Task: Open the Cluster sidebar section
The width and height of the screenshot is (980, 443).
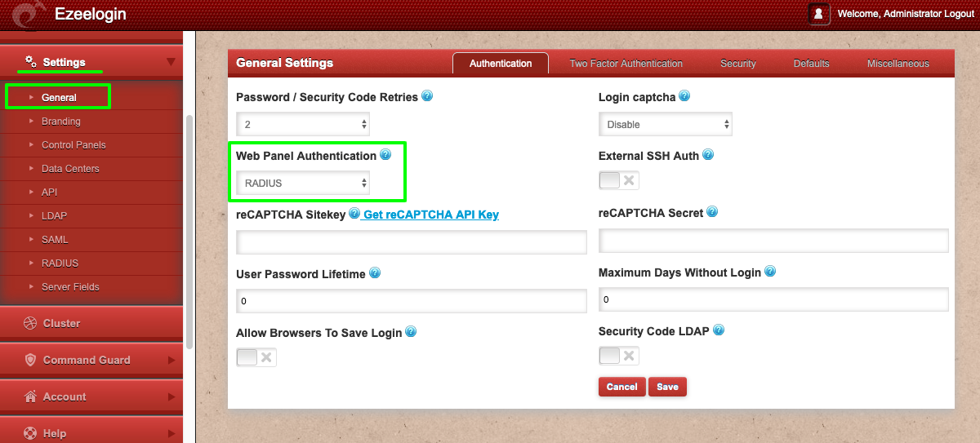Action: (91, 323)
